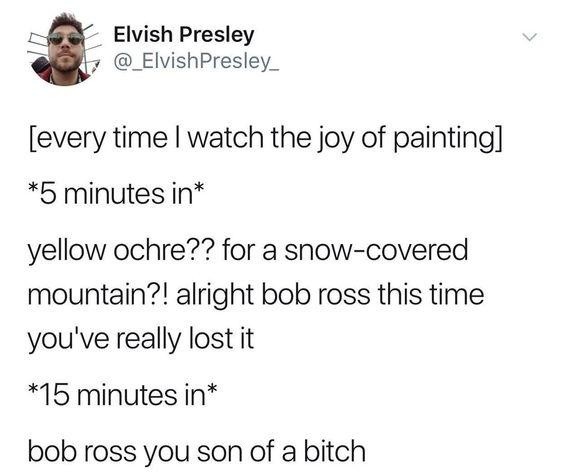Screen dimensions: 563x475
Task: Open the @_ElvishPresley_ handle link
Action: click(196, 62)
